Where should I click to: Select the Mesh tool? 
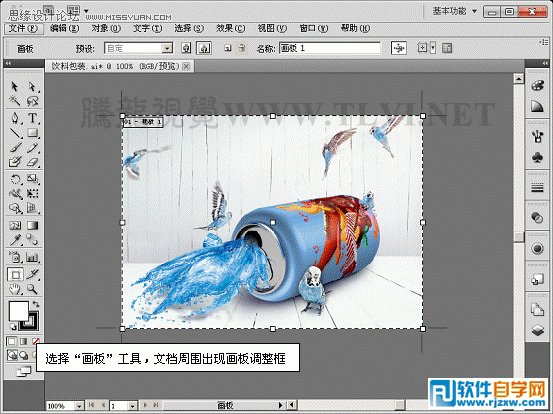coord(15,225)
